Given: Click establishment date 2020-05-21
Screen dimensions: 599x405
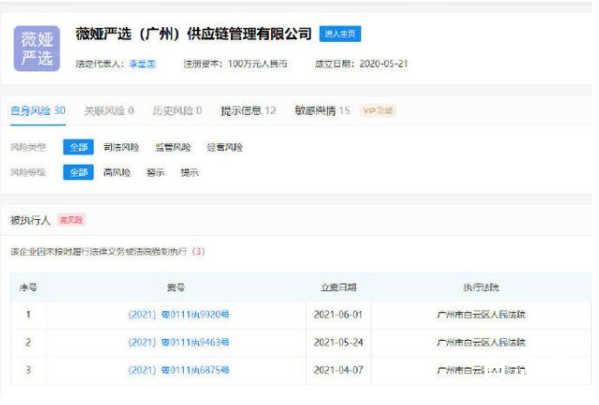Looking at the screenshot, I should [x=384, y=64].
